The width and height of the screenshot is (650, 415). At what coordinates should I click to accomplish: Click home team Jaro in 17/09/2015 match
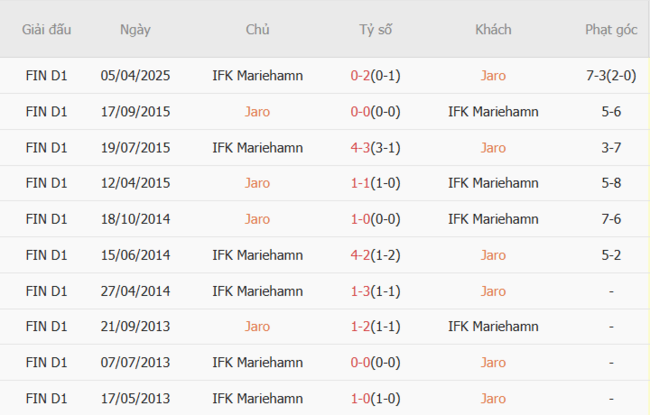pyautogui.click(x=257, y=111)
